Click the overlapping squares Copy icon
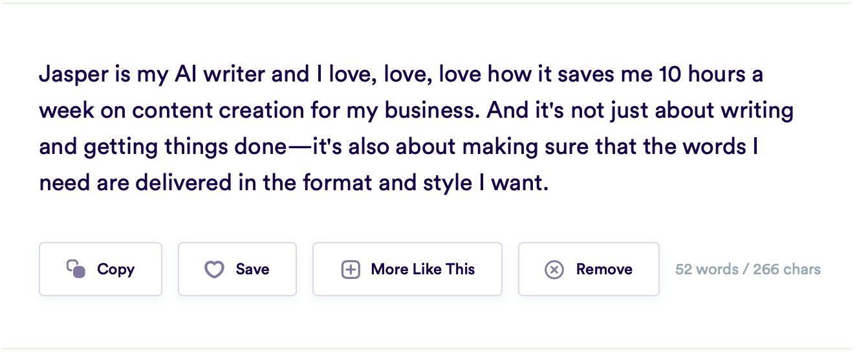Viewport: 868px width, 361px height. coord(76,268)
